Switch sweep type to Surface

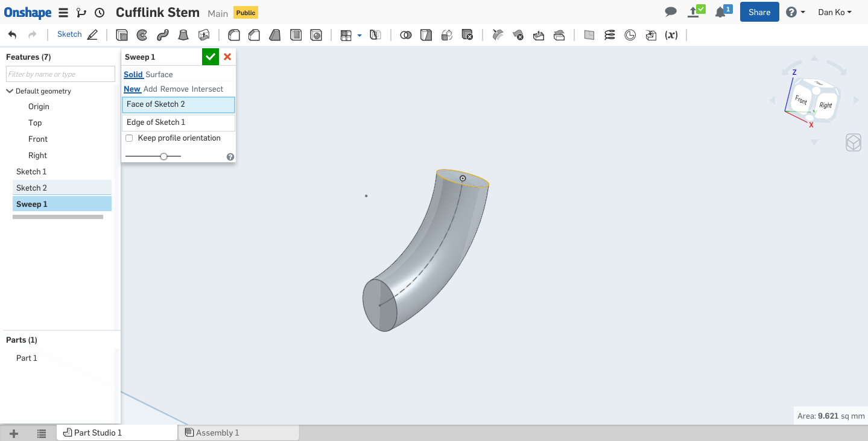(x=159, y=75)
